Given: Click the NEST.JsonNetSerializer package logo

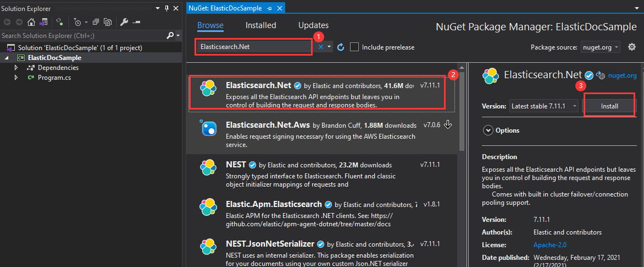Looking at the screenshot, I should [208, 247].
